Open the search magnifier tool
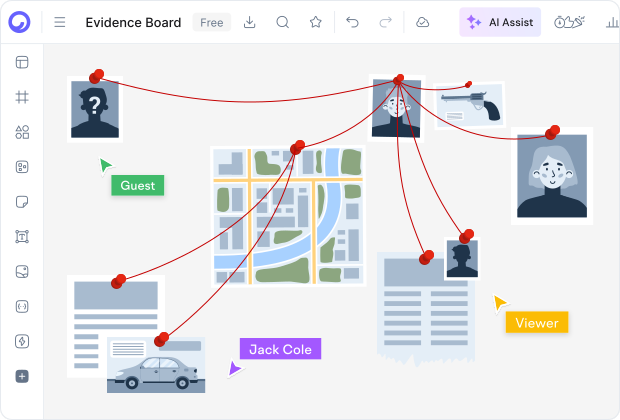Screen dimensions: 620x420 283,22
